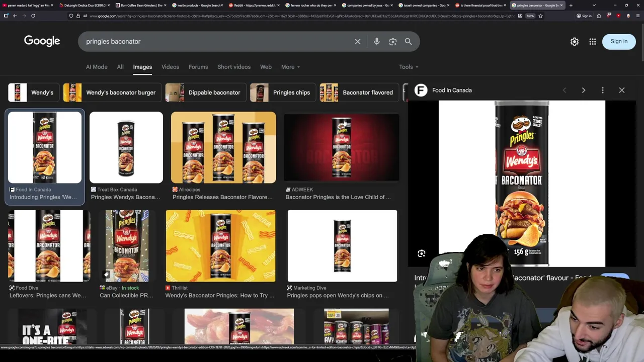Reload the page

click(33, 16)
